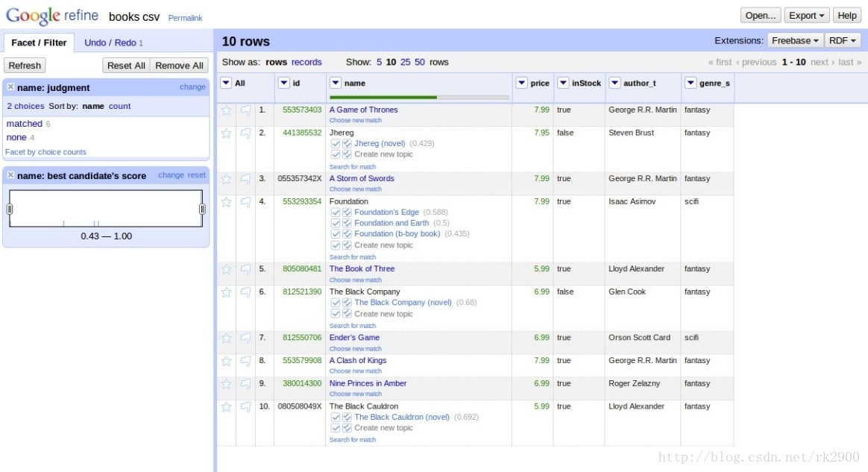Star the Ender's Game row

pos(227,338)
